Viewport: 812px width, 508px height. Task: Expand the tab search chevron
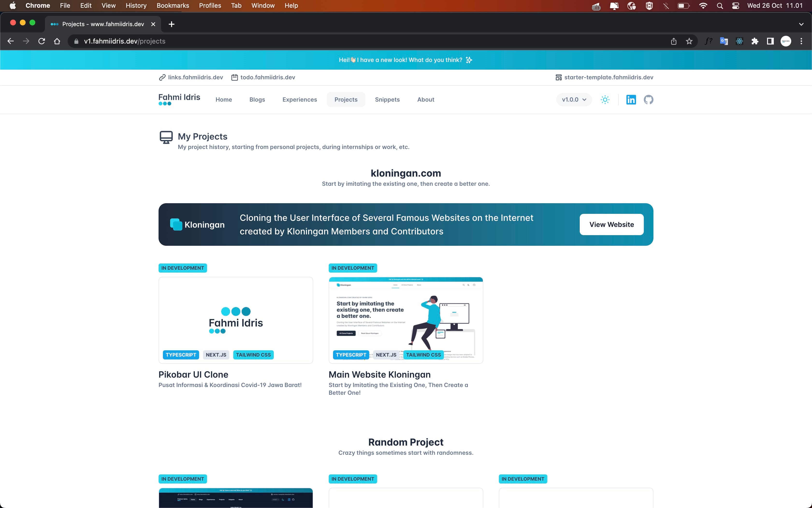(x=801, y=24)
